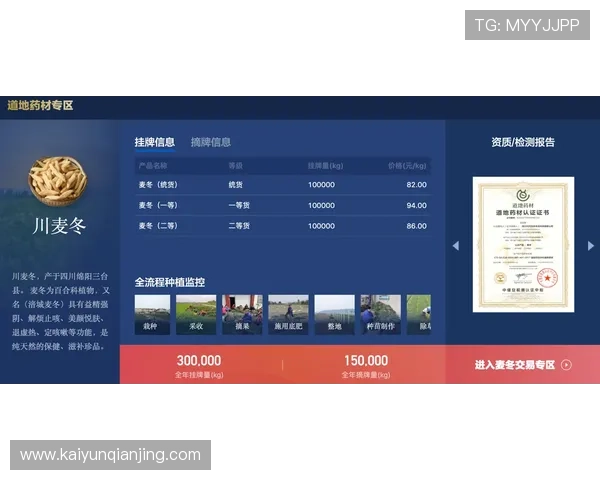The image size is (600, 480).
Task: Click the 82.00 price value
Action: pos(416,185)
